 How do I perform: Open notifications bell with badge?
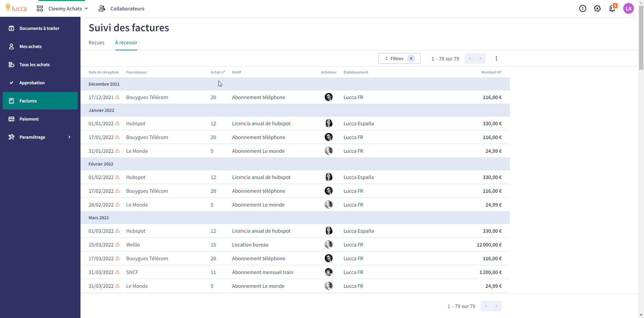coord(612,8)
